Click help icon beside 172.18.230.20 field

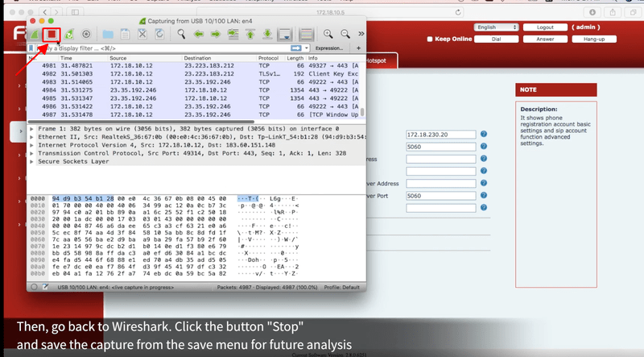[x=484, y=135]
